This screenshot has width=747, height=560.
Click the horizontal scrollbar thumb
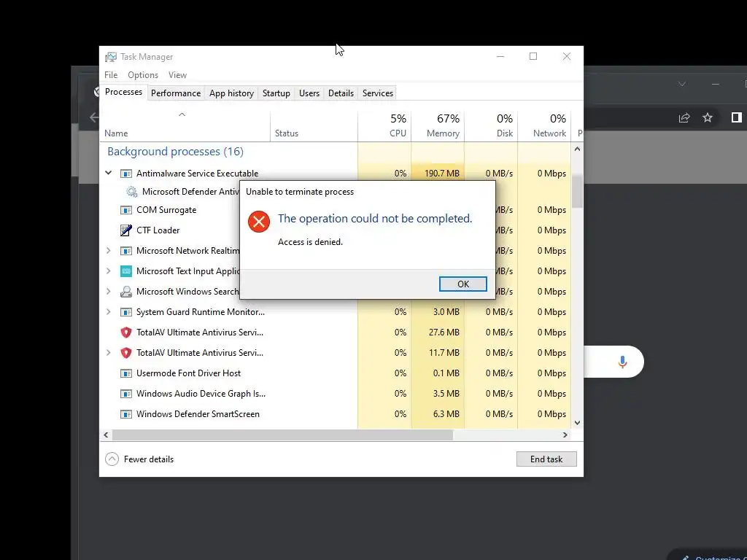coord(282,435)
